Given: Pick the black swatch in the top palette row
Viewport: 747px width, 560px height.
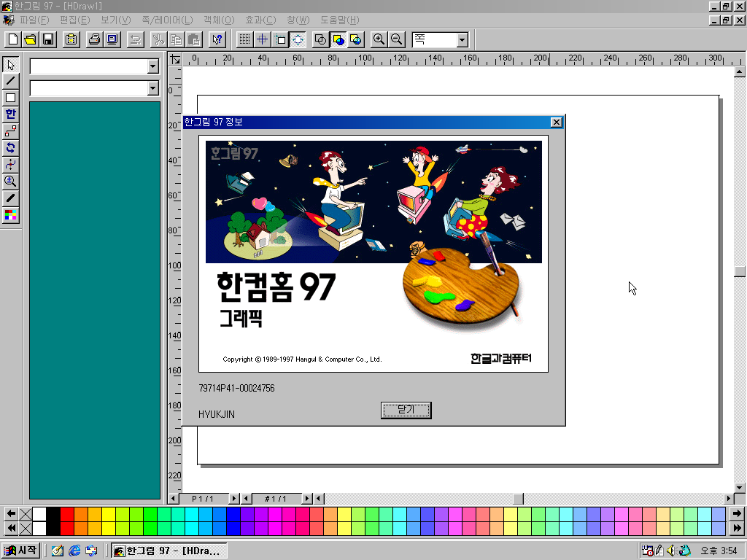Looking at the screenshot, I should pyautogui.click(x=53, y=514).
